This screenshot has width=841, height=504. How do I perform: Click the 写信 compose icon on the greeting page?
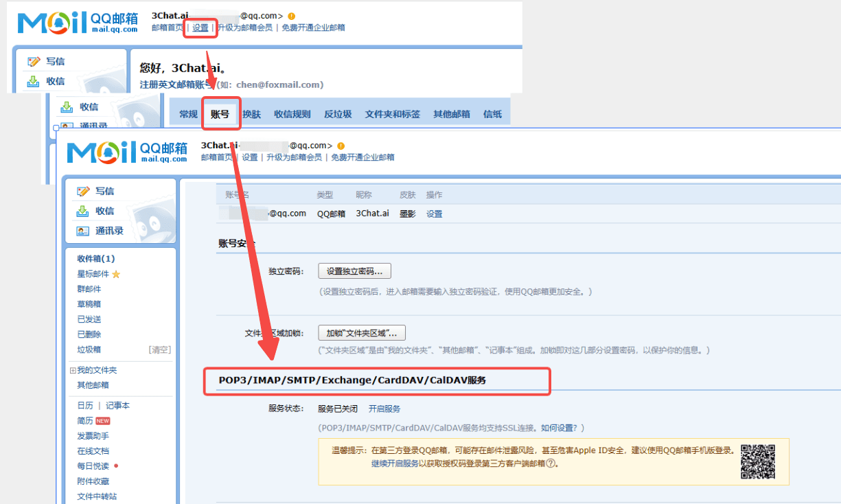pos(33,61)
